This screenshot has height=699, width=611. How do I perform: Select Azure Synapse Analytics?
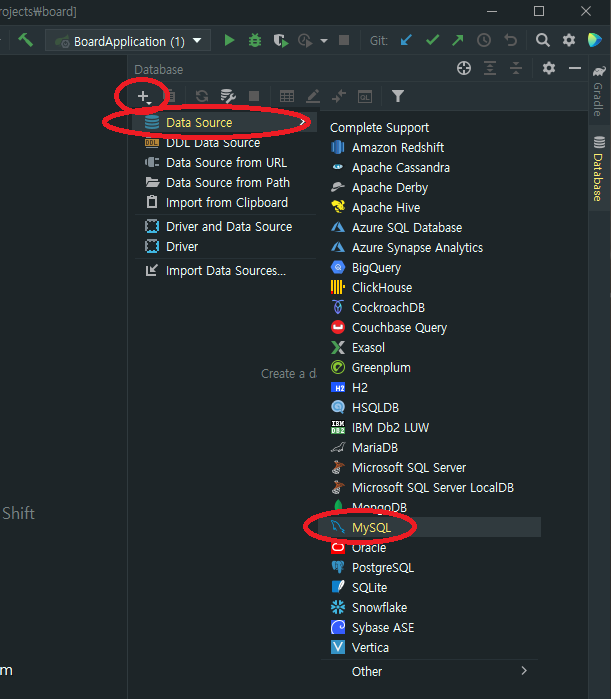pos(431,248)
